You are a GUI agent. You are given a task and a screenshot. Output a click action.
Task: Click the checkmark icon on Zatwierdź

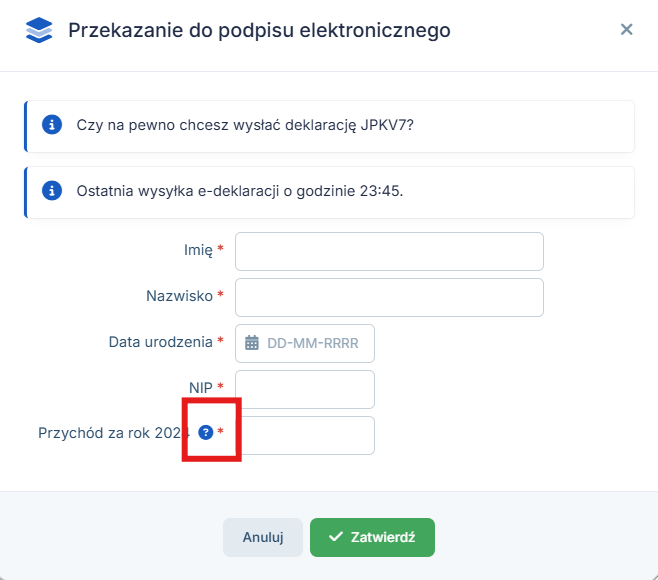336,537
